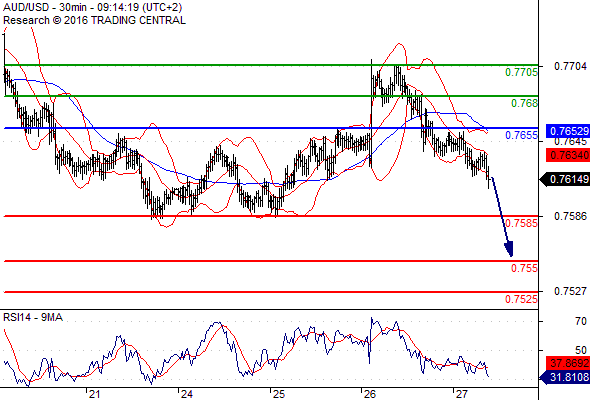Click the 0.755 red support label
The image size is (590, 400).
[x=524, y=268]
